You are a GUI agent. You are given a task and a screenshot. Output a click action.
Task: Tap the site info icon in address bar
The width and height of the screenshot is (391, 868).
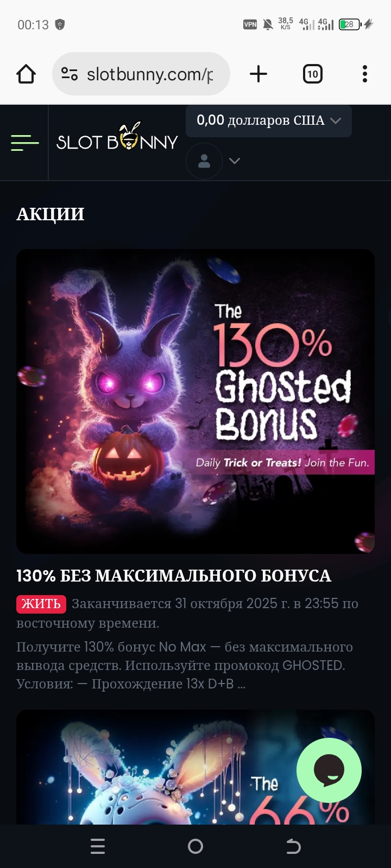click(70, 74)
